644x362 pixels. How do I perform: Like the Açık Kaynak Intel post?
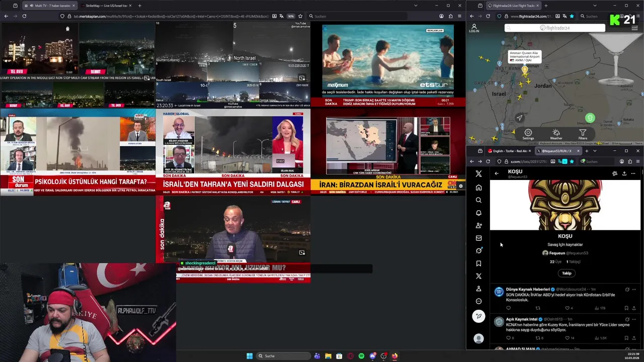pyautogui.click(x=568, y=338)
